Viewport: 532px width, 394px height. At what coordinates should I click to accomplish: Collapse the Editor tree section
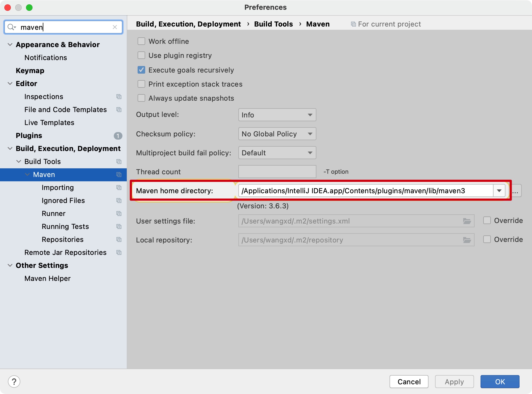tap(10, 84)
